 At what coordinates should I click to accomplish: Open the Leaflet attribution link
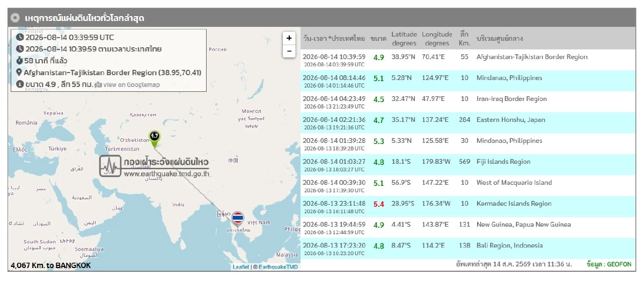coord(240,266)
